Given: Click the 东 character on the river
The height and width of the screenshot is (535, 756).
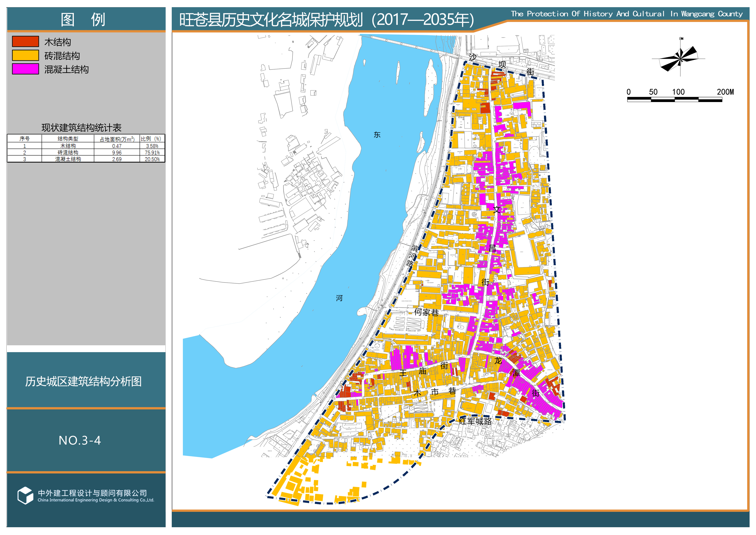Looking at the screenshot, I should pyautogui.click(x=377, y=135).
